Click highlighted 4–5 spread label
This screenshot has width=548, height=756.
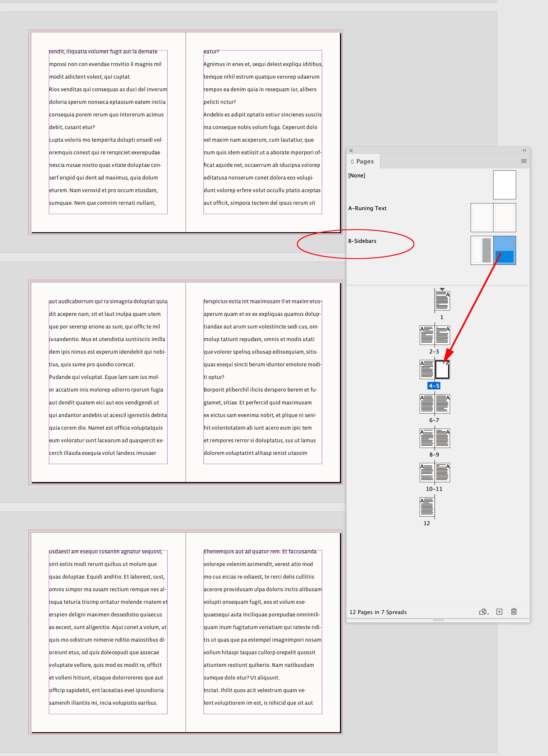pos(434,386)
